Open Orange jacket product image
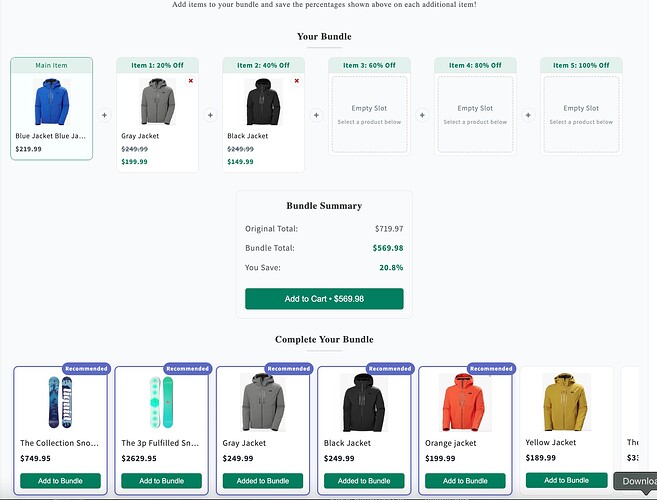 click(465, 402)
